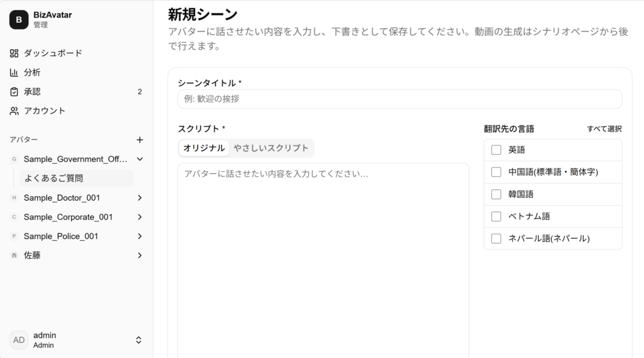Click the Sample_Doctor_001 H avatar icon
Screen dimensions: 644x358
(x=14, y=198)
